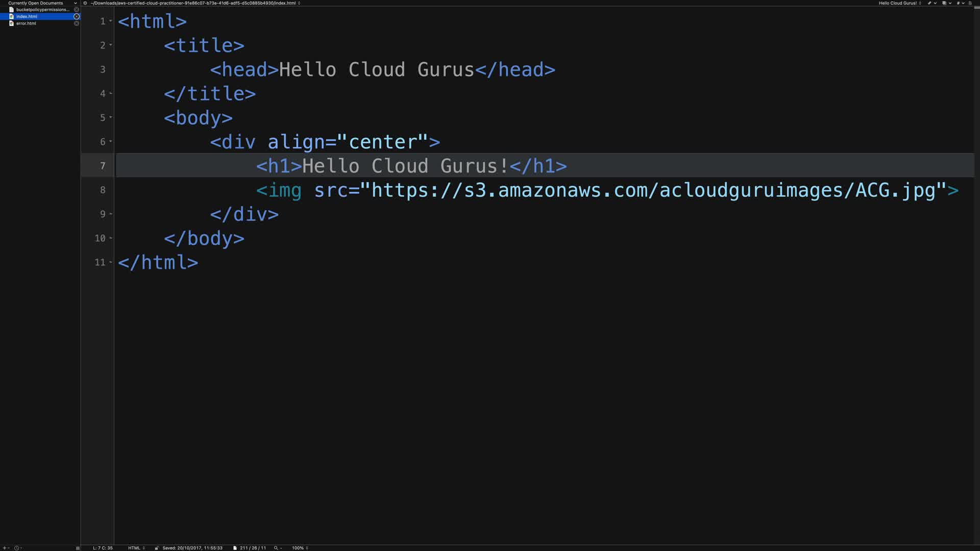Click the markers hash icon in toolbar
This screenshot has height=551, width=980.
coord(958,3)
